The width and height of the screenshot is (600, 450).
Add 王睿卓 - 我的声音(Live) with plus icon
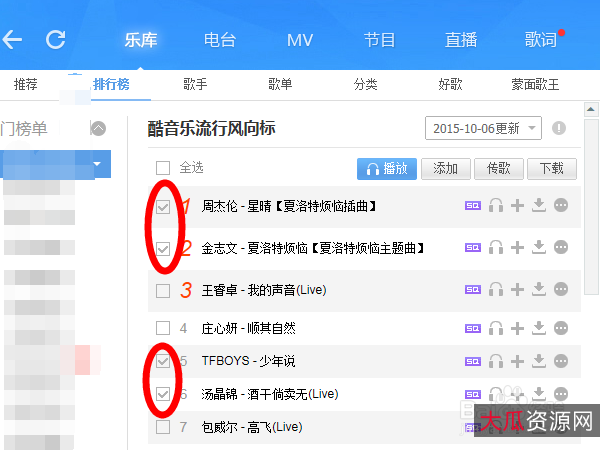click(x=517, y=289)
